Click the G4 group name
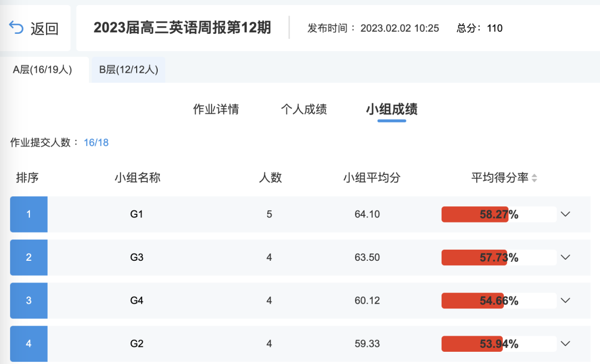This screenshot has height=364, width=600. (137, 300)
